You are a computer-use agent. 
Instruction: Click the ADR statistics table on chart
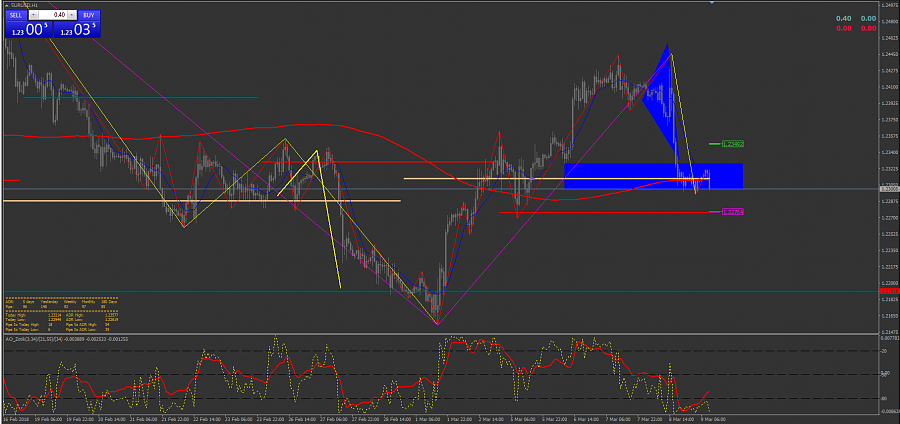(x=60, y=315)
